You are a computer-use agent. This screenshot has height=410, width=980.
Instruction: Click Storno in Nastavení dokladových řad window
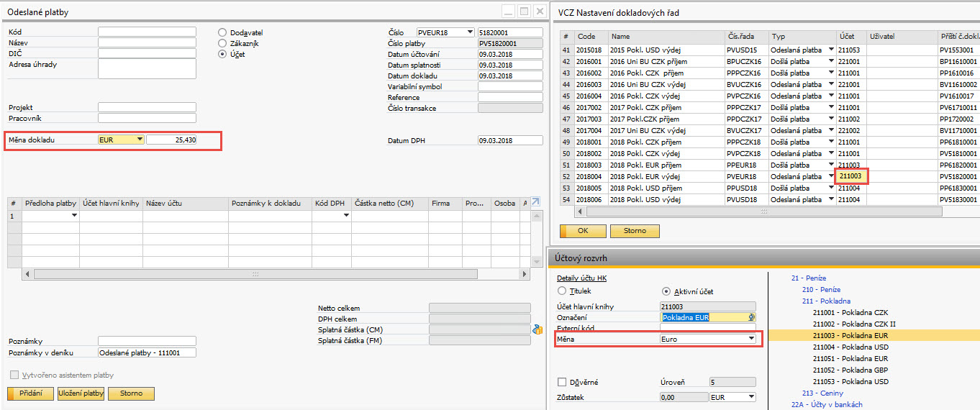coord(635,231)
